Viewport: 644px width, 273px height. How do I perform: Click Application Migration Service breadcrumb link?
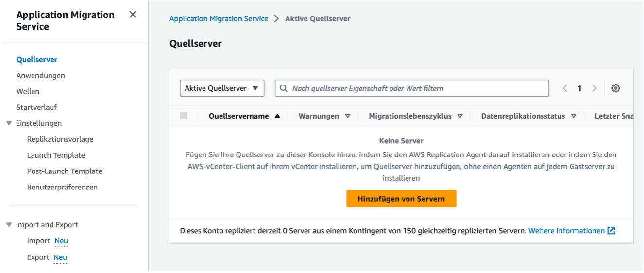(x=219, y=18)
